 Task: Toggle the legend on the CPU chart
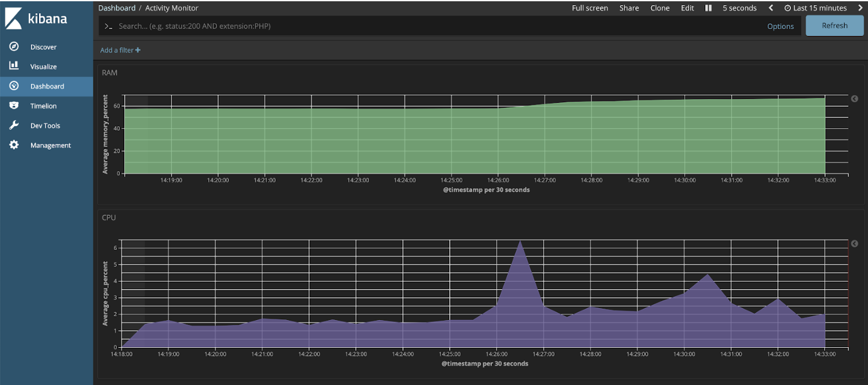coord(855,243)
